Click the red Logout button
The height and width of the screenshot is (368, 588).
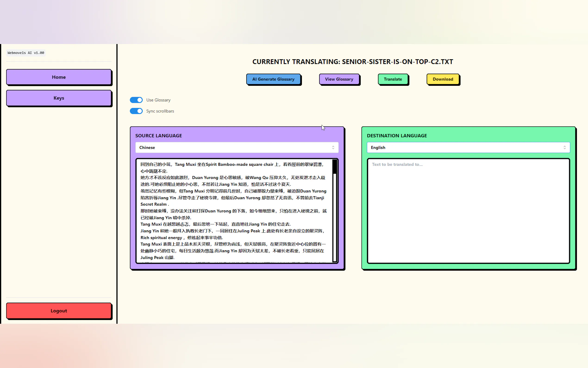point(59,311)
